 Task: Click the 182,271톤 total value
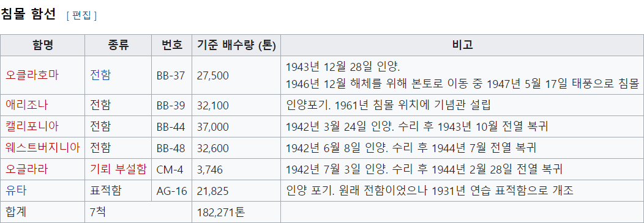(221, 212)
